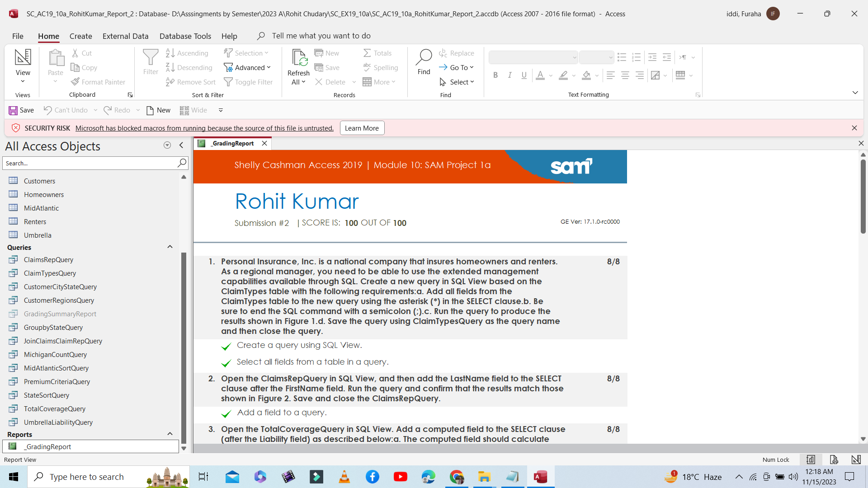868x488 pixels.
Task: Open the font name combo box
Action: [x=533, y=57]
